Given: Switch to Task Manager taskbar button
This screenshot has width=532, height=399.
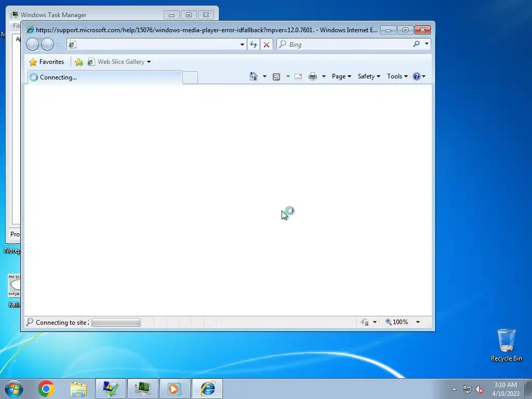Looking at the screenshot, I should [x=142, y=389].
